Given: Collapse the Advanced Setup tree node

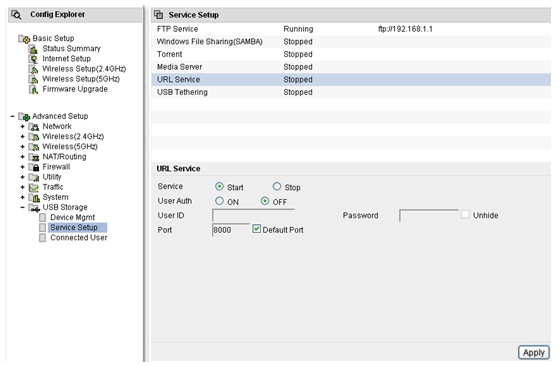Looking at the screenshot, I should pos(12,116).
